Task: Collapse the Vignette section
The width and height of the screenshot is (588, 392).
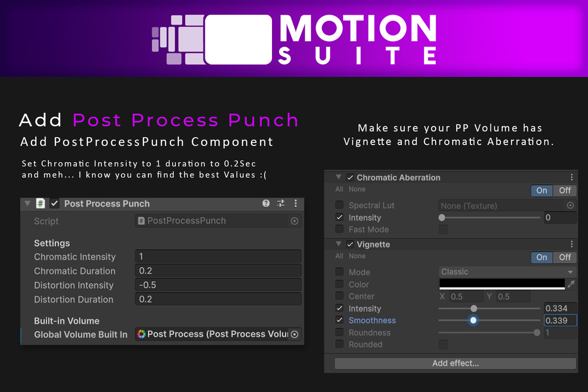Action: point(339,244)
